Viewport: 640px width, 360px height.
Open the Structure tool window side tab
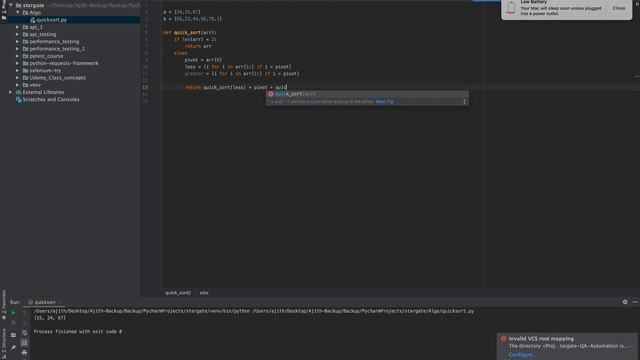pos(4,344)
